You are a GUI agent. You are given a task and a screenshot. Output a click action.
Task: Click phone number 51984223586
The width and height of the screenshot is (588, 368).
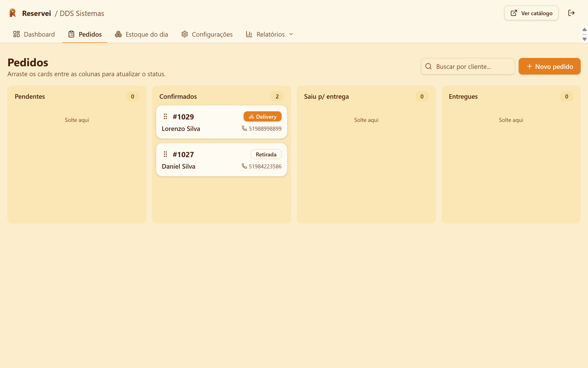pyautogui.click(x=265, y=167)
